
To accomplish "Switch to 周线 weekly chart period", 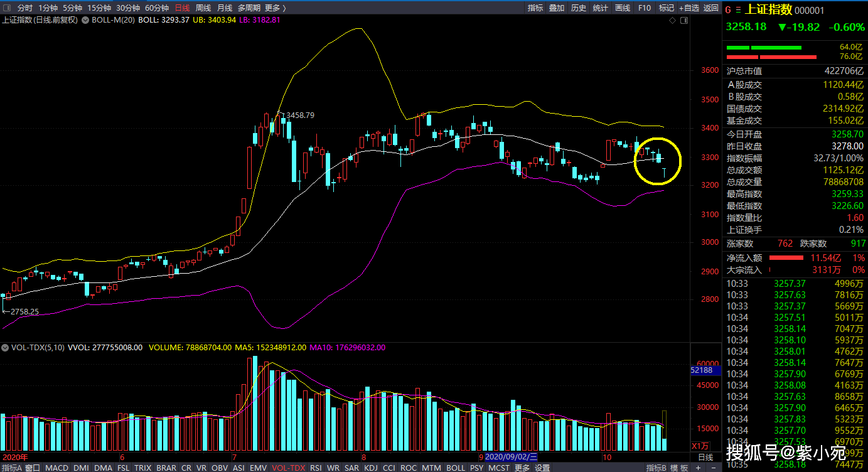I will pos(203,8).
